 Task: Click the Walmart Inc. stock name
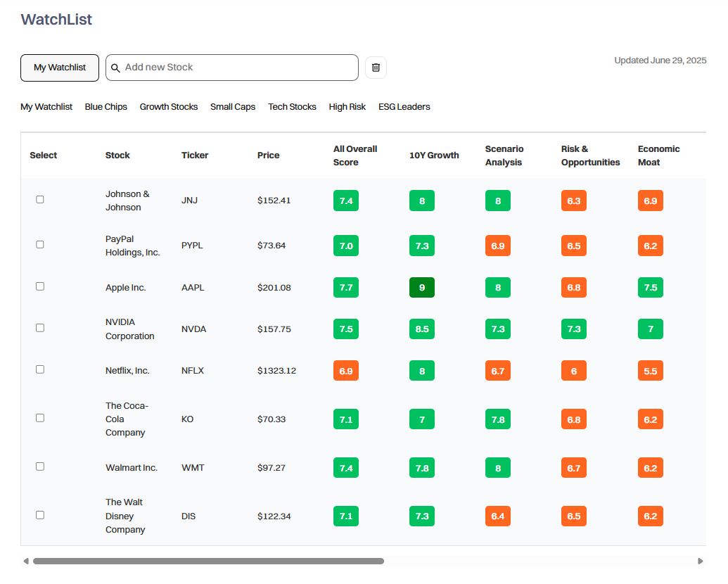[132, 468]
